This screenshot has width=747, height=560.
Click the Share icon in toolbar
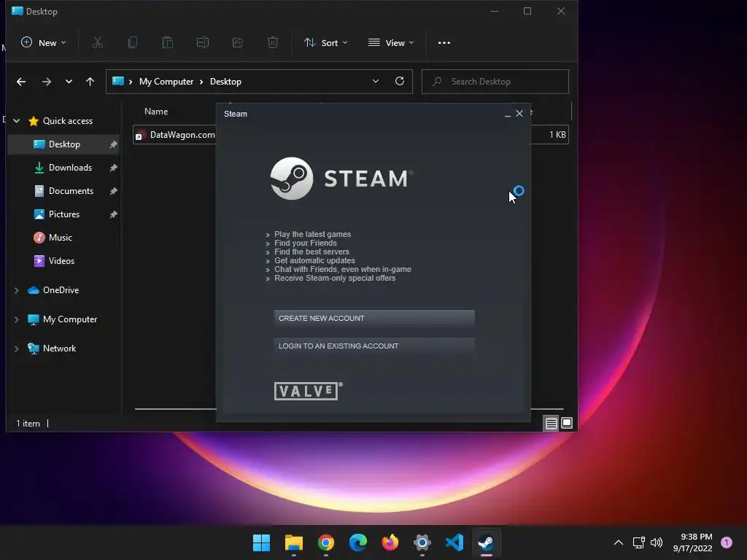pyautogui.click(x=238, y=43)
